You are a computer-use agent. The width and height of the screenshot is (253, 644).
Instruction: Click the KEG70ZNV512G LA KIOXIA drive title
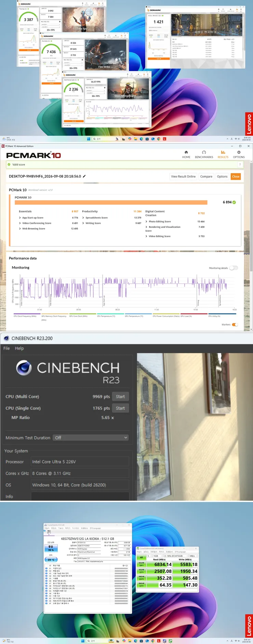pos(88,539)
